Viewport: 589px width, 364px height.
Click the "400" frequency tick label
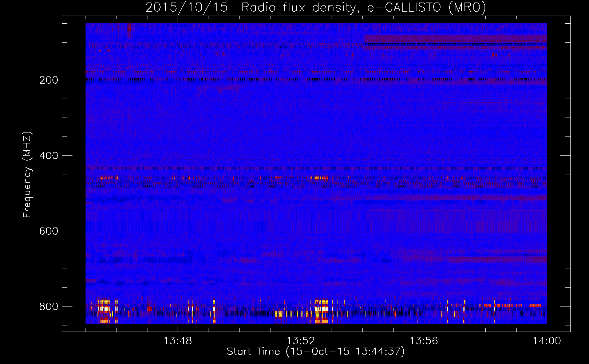coord(49,156)
